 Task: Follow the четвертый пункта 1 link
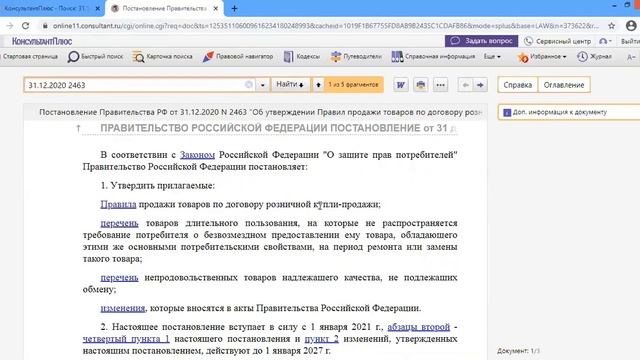click(126, 339)
